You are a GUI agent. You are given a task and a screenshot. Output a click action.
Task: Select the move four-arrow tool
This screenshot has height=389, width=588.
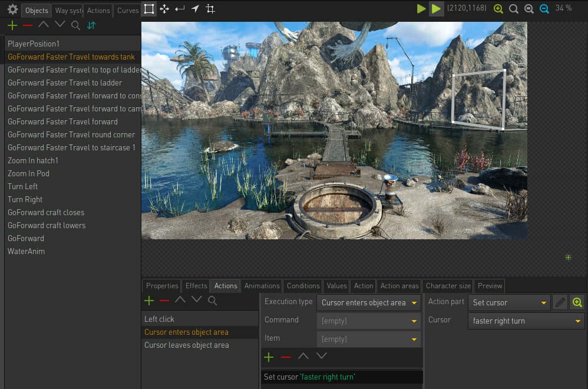click(x=164, y=9)
